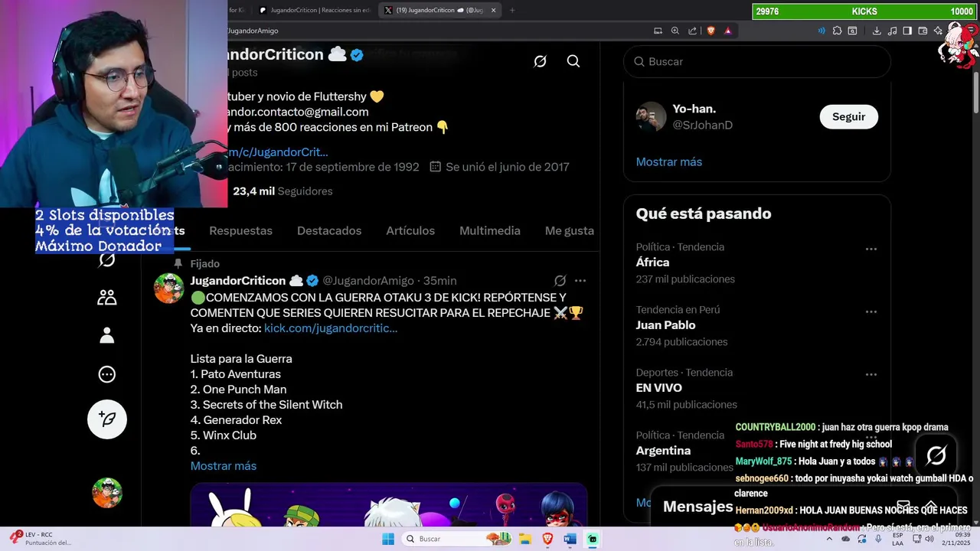980x551 pixels.
Task: Open Microsoft Word on the taskbar
Action: [x=570, y=539]
